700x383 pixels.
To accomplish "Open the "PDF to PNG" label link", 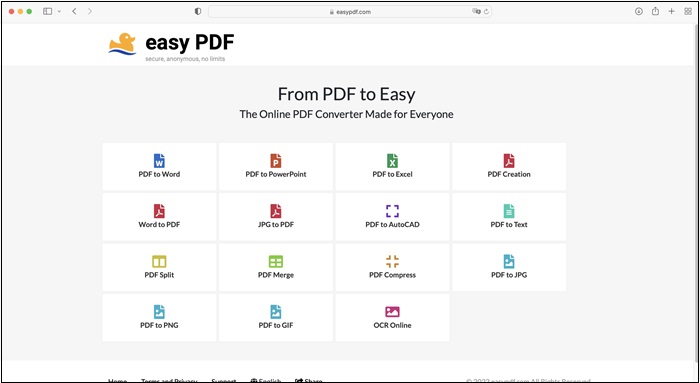I will [x=159, y=325].
